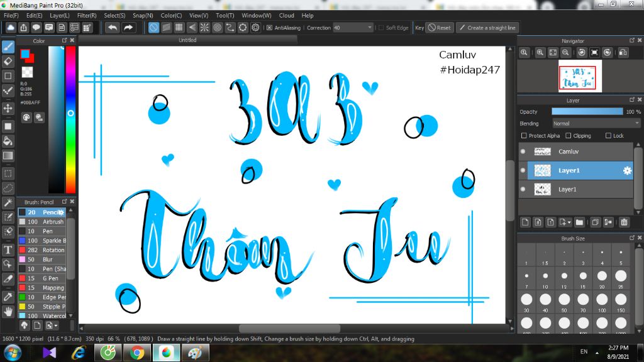
Task: Click the Undo arrow
Action: (112, 28)
